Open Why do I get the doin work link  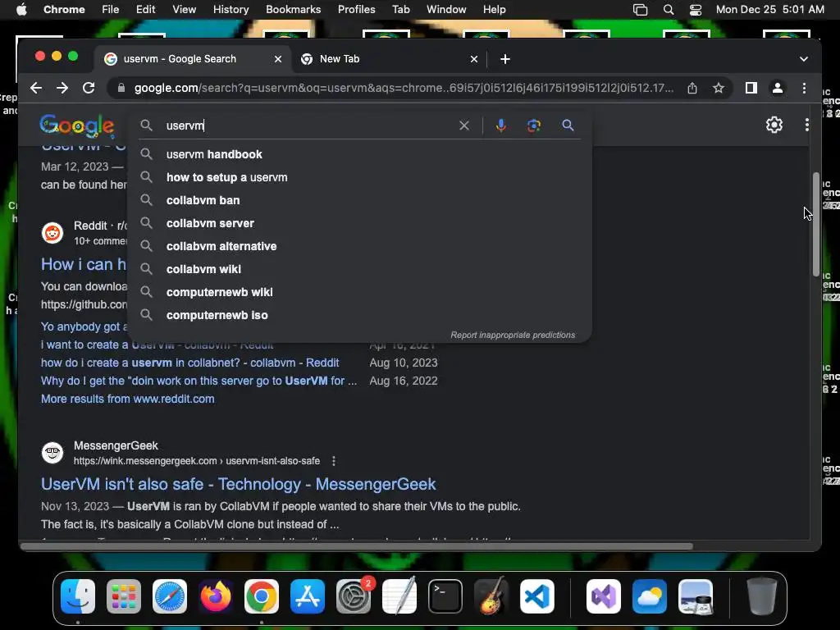[x=199, y=381]
